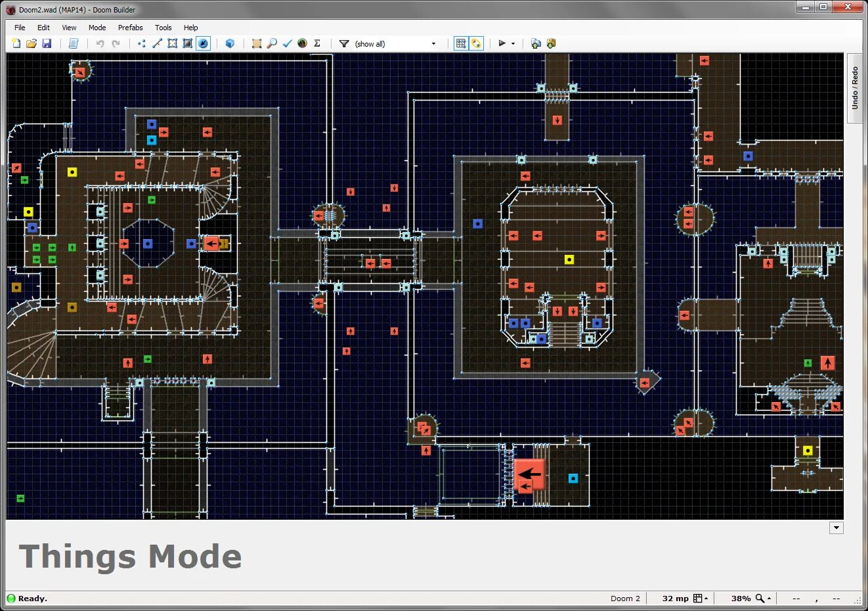Open a map using the folder icon
This screenshot has width=868, height=611.
31,43
